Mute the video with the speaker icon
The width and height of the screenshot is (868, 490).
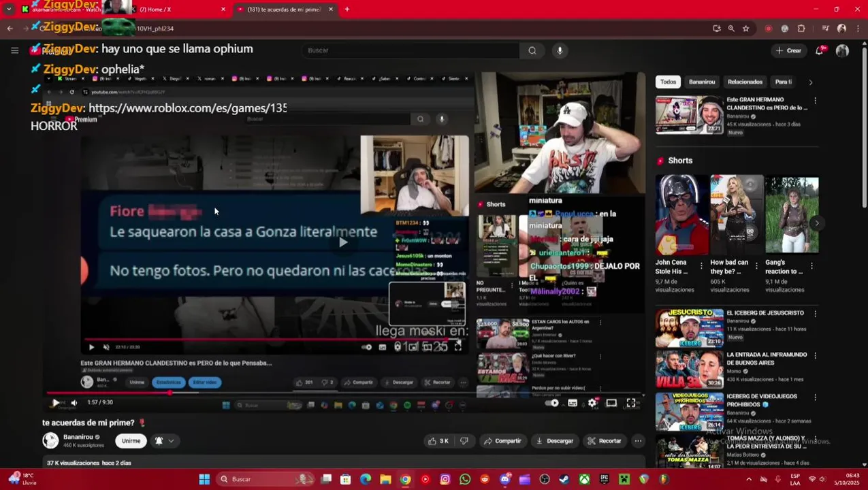(74, 403)
